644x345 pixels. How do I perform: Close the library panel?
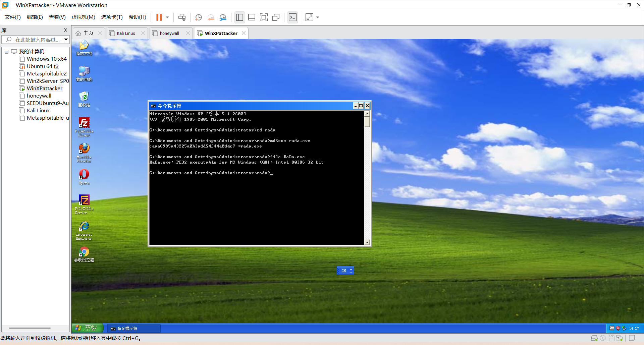coord(66,30)
